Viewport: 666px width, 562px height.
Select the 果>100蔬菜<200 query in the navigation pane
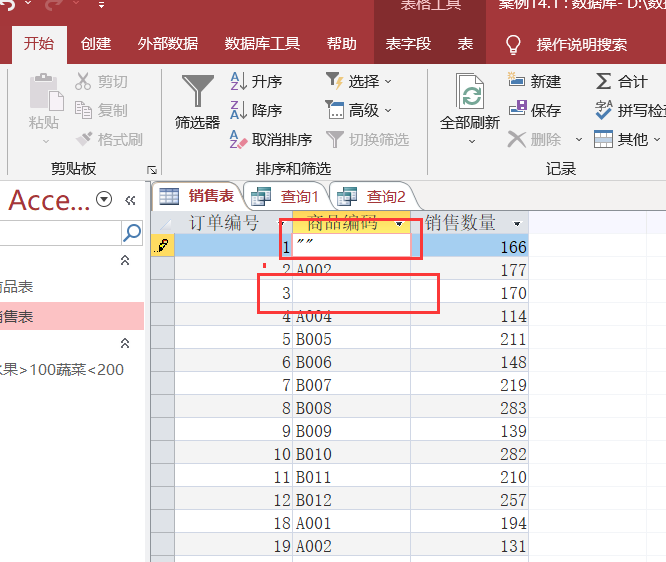[62, 370]
